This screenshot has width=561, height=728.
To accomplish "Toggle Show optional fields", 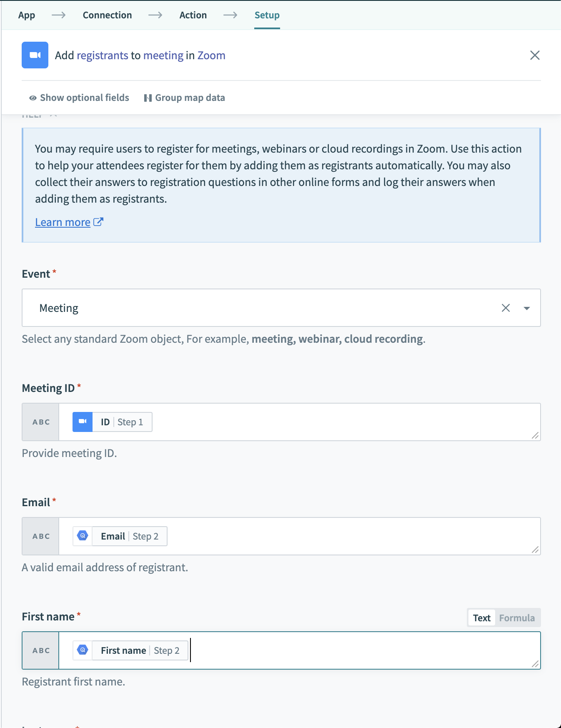I will pos(84,98).
